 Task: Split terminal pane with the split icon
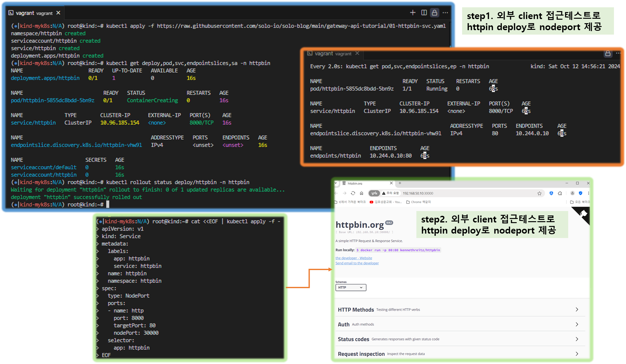pos(424,13)
